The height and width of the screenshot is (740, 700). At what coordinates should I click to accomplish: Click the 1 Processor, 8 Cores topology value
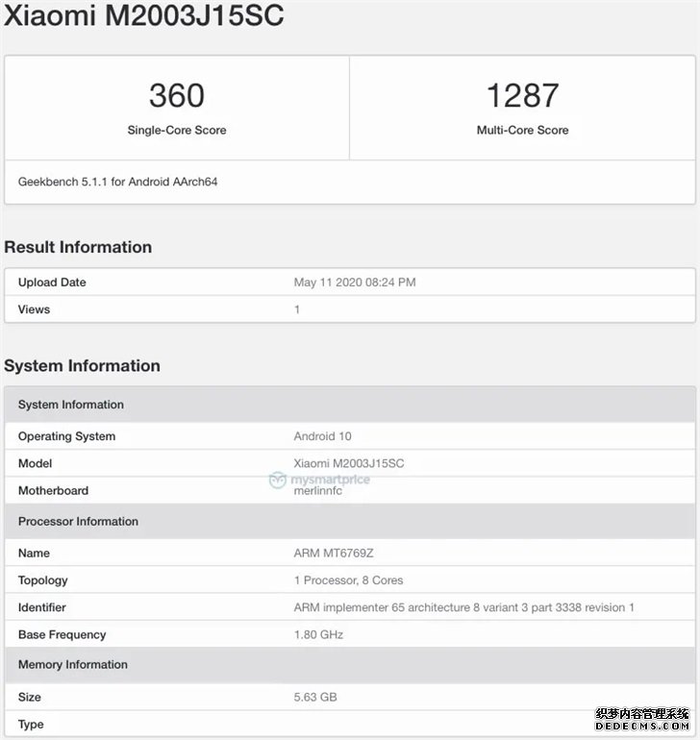(348, 580)
